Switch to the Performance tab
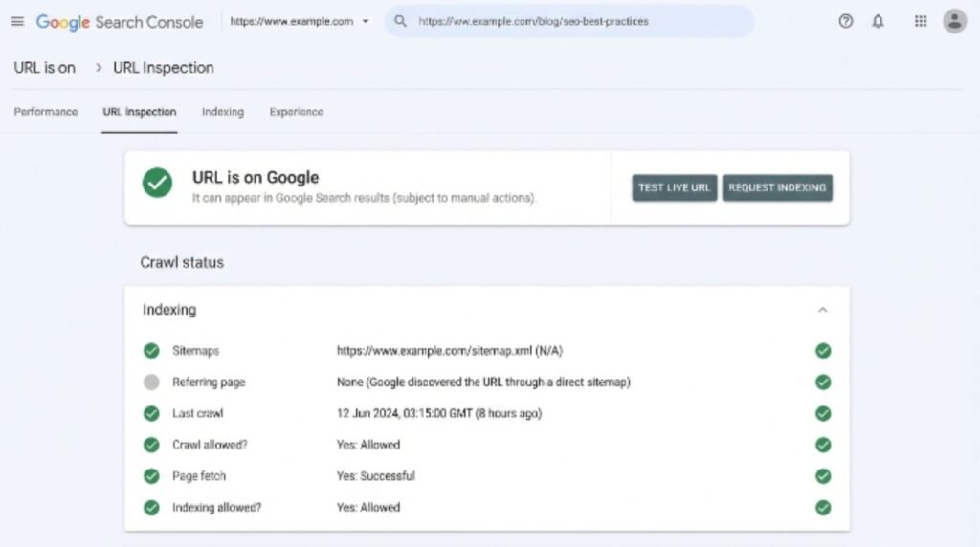 click(46, 112)
